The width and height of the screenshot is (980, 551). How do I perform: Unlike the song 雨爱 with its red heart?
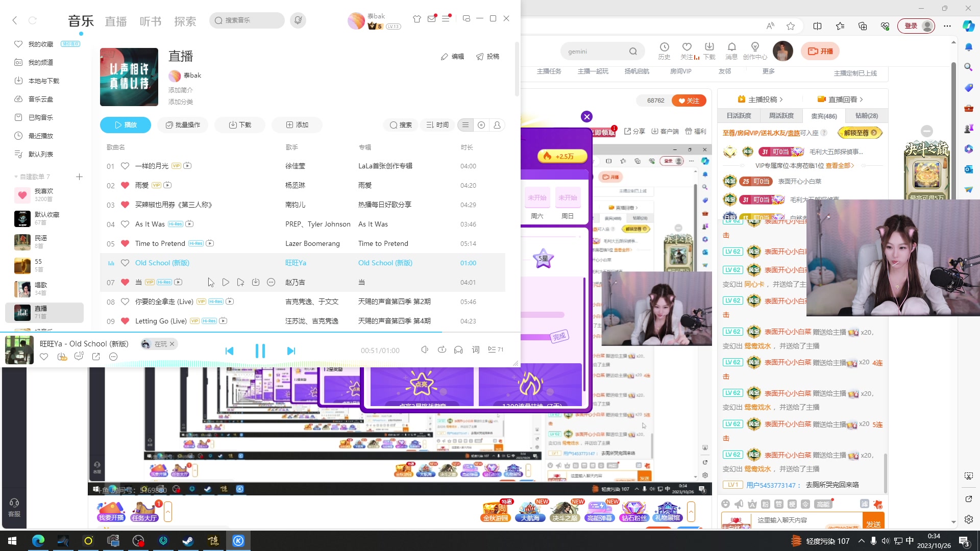point(125,185)
